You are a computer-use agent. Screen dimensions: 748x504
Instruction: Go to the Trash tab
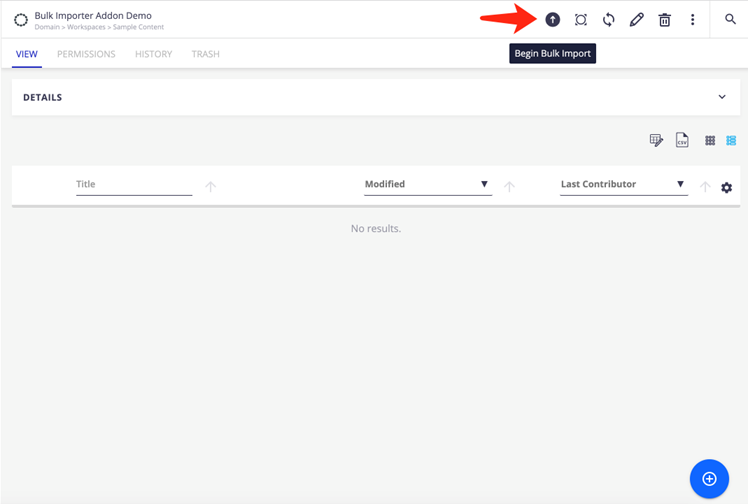pos(205,54)
